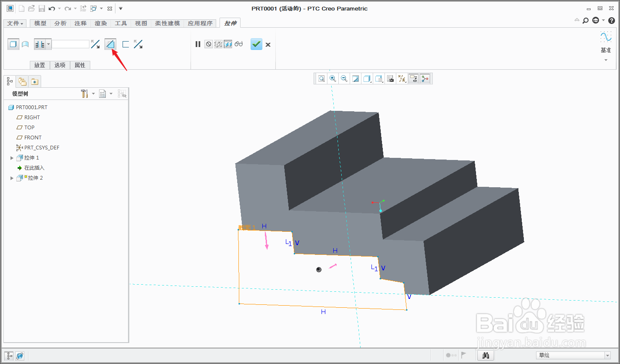
Task: Click zoom in magnifier icon
Action: coord(333,79)
